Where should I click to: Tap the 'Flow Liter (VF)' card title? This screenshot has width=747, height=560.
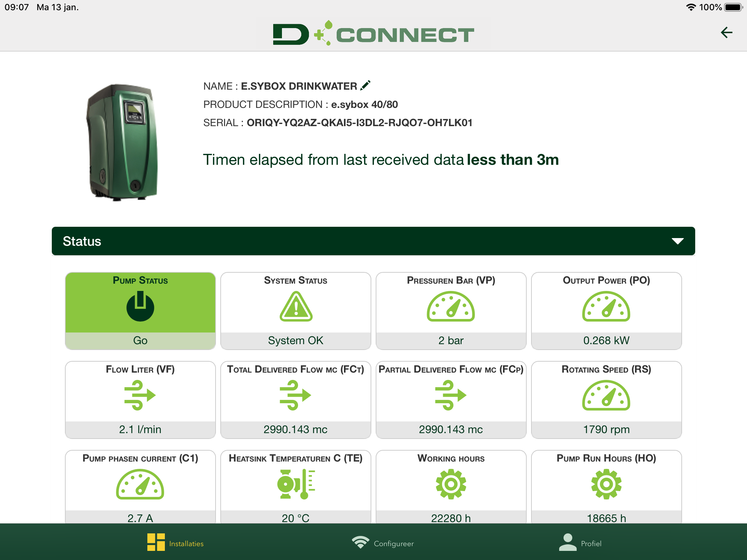pos(140,369)
